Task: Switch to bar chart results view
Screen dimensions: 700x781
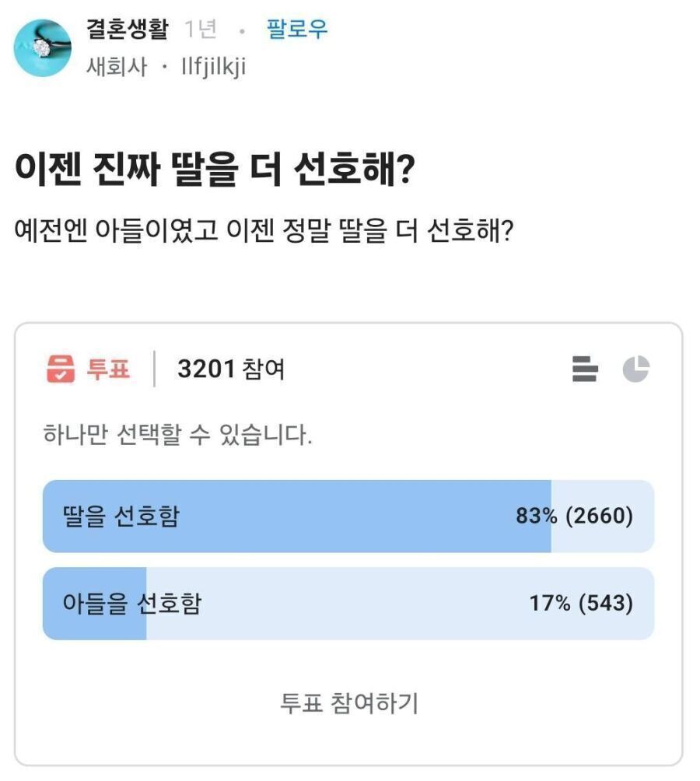Action: tap(585, 369)
